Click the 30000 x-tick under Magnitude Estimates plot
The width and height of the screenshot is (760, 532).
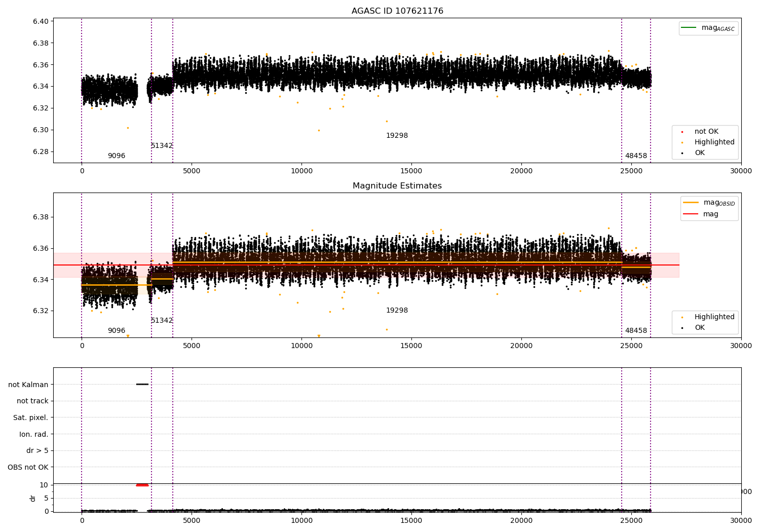point(741,346)
